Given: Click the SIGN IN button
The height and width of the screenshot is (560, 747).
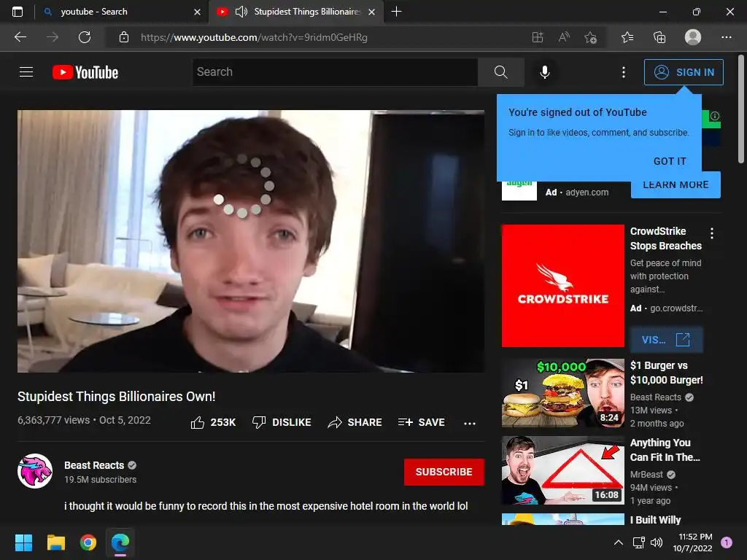Looking at the screenshot, I should point(684,72).
